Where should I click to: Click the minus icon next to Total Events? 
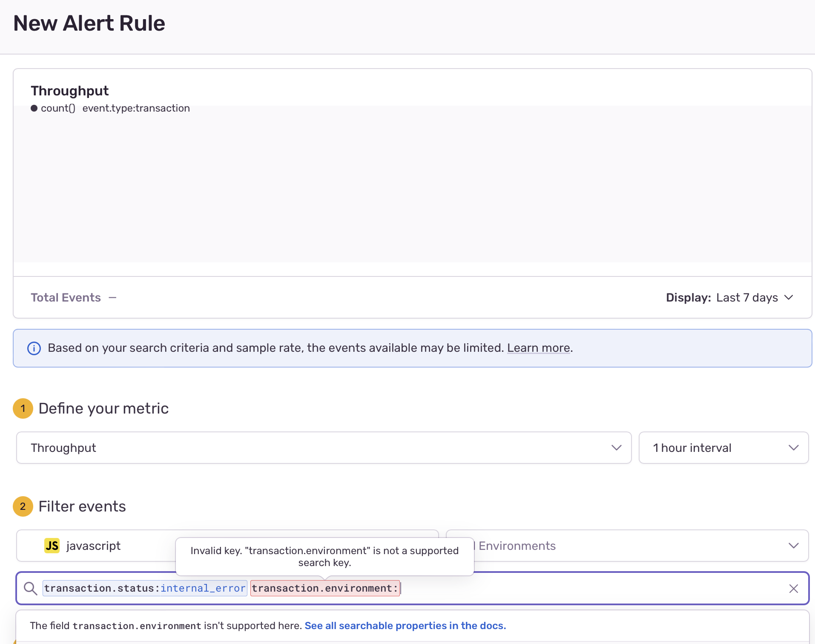(112, 297)
